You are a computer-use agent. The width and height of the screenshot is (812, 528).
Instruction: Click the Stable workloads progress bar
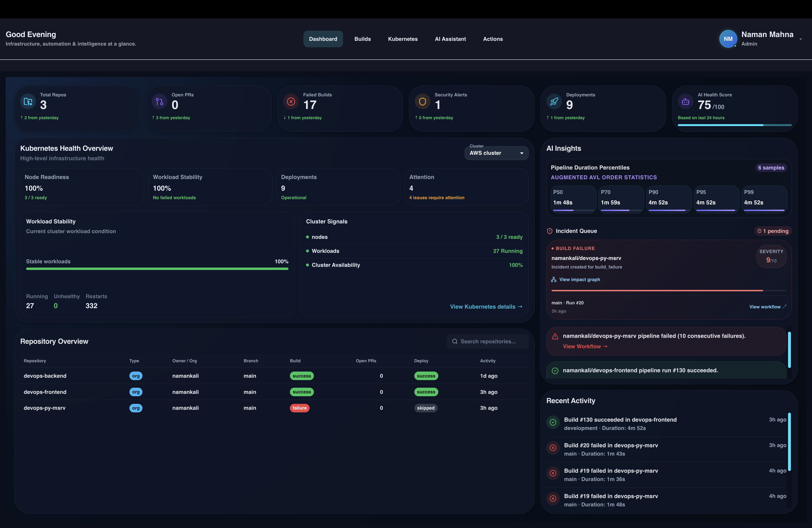157,269
